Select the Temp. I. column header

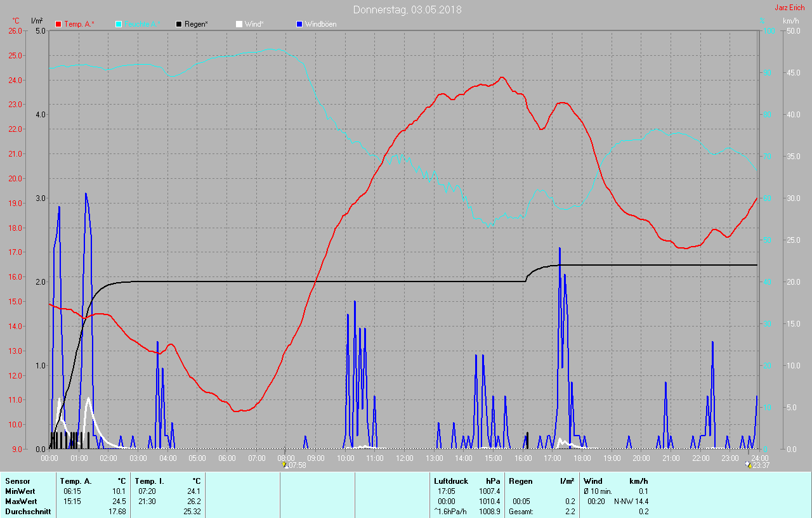click(x=150, y=481)
